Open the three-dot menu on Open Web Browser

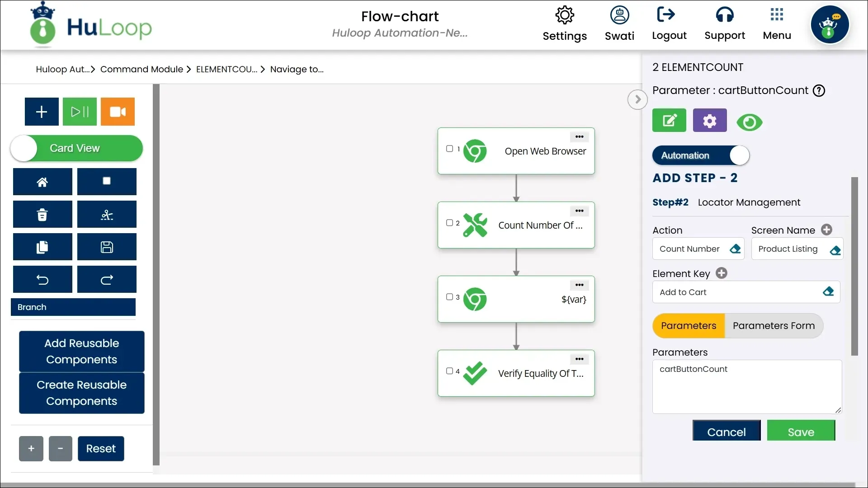[579, 136]
